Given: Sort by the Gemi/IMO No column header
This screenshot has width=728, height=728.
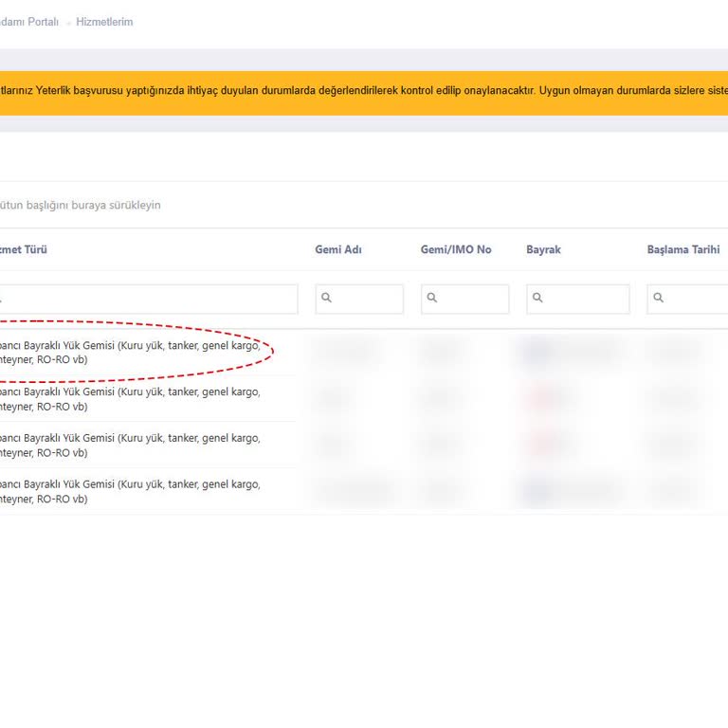Looking at the screenshot, I should click(x=456, y=249).
